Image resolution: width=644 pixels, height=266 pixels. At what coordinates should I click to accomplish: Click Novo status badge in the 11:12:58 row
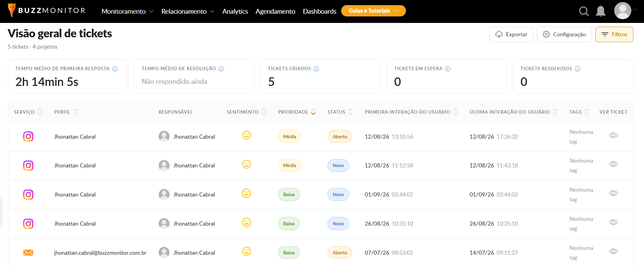point(338,165)
